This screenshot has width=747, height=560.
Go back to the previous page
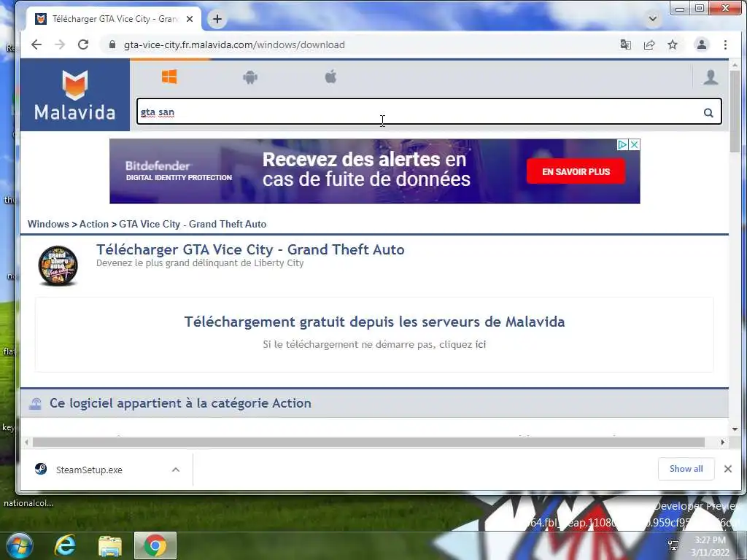36,44
